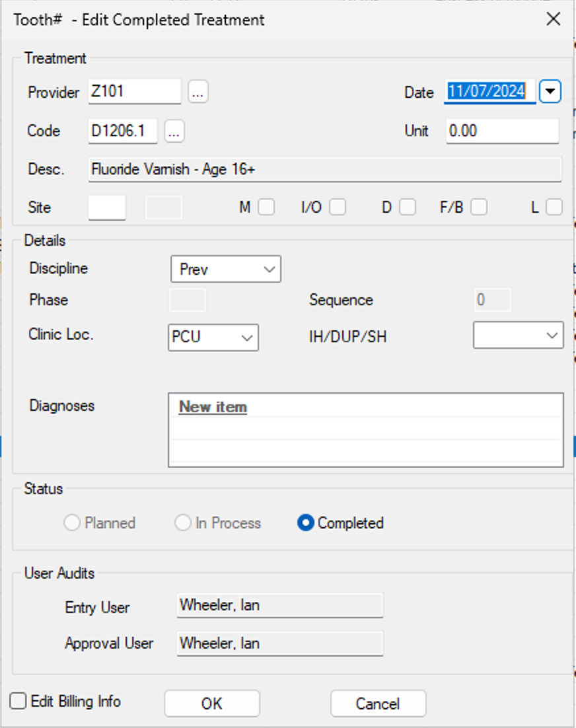This screenshot has width=576, height=728.
Task: Expand the Discipline dropdown showing Prev
Action: (x=225, y=269)
